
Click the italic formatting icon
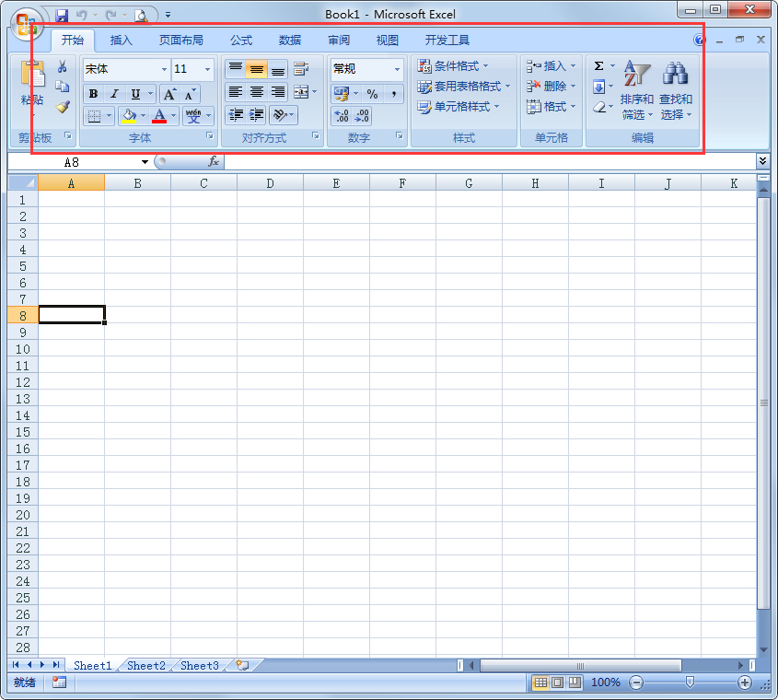(114, 93)
